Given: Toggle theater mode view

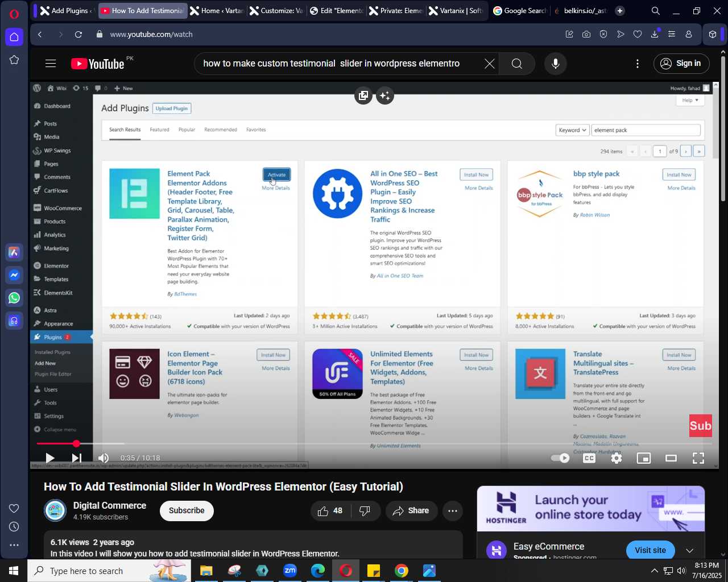Looking at the screenshot, I should [x=671, y=458].
